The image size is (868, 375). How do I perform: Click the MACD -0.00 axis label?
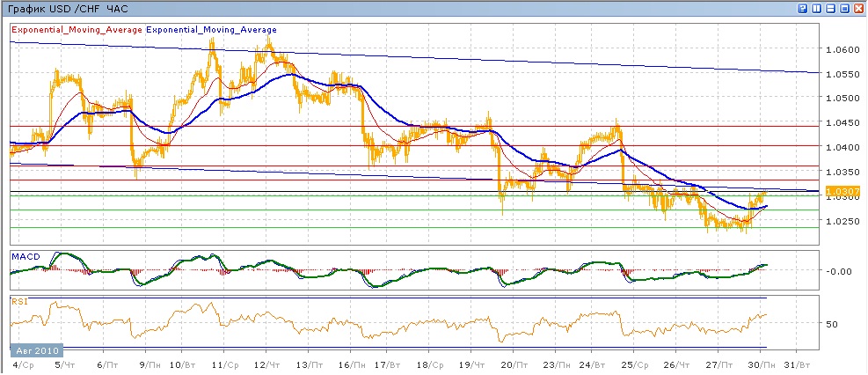[x=838, y=271]
